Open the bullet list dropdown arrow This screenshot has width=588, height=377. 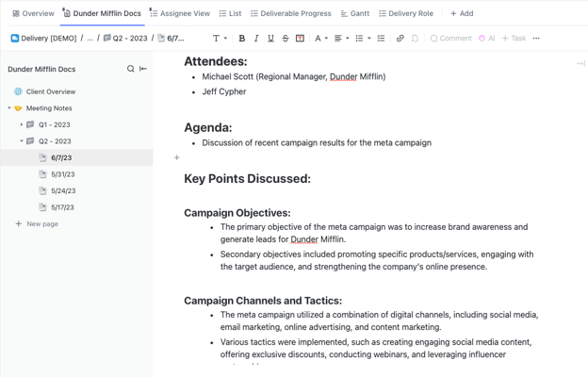(369, 39)
